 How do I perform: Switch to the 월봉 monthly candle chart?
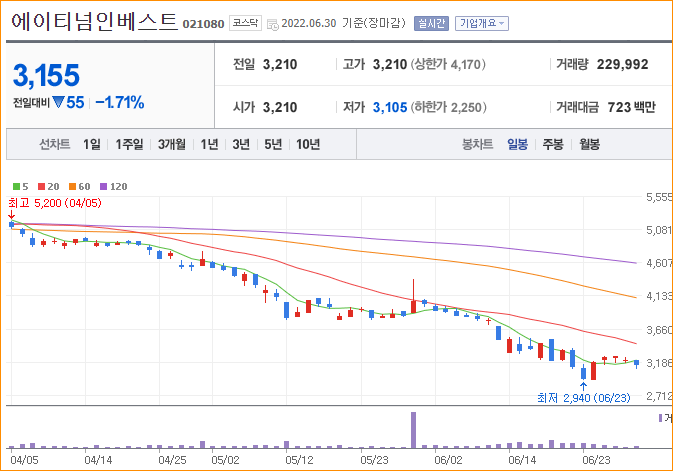pos(589,144)
